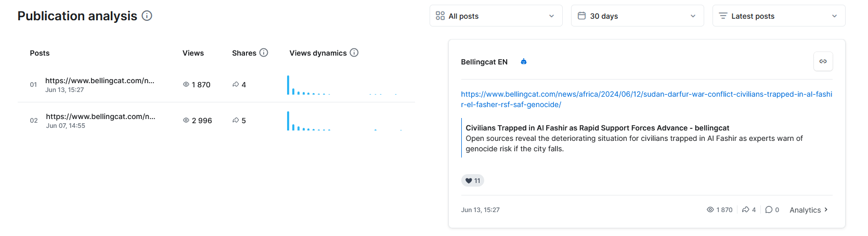
Task: Click the Bellingcat EN channel name
Action: tap(484, 62)
